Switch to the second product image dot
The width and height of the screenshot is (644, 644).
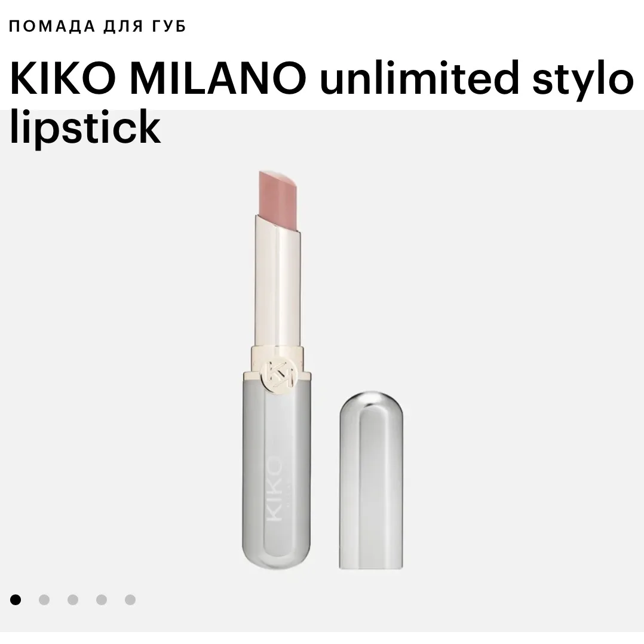pos(44,600)
